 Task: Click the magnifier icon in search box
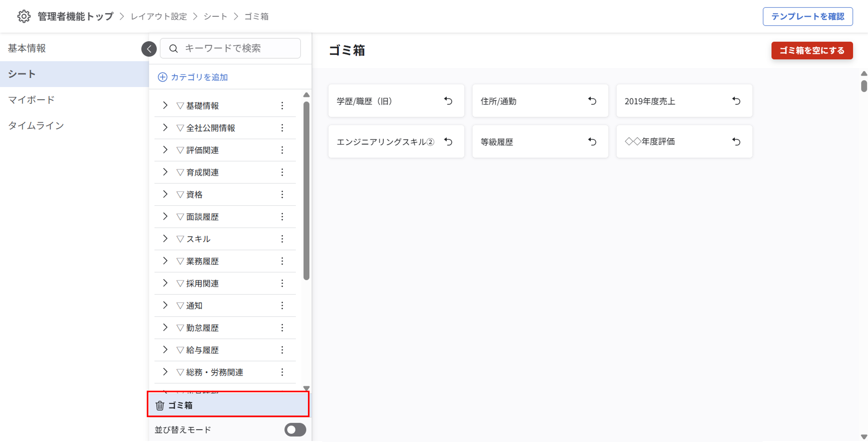pos(173,49)
